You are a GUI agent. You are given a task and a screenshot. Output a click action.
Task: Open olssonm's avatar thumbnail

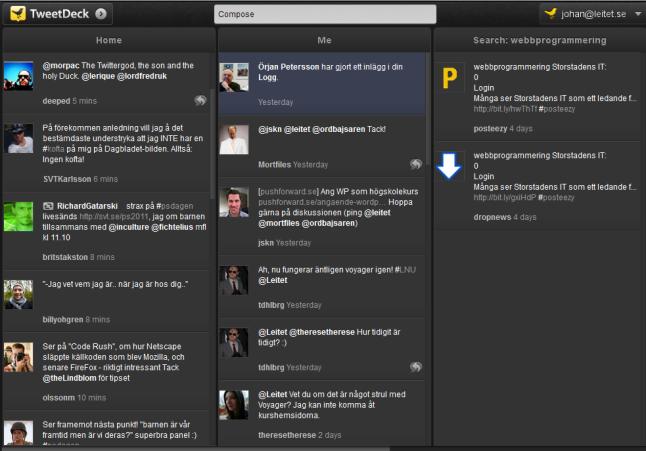[19, 357]
